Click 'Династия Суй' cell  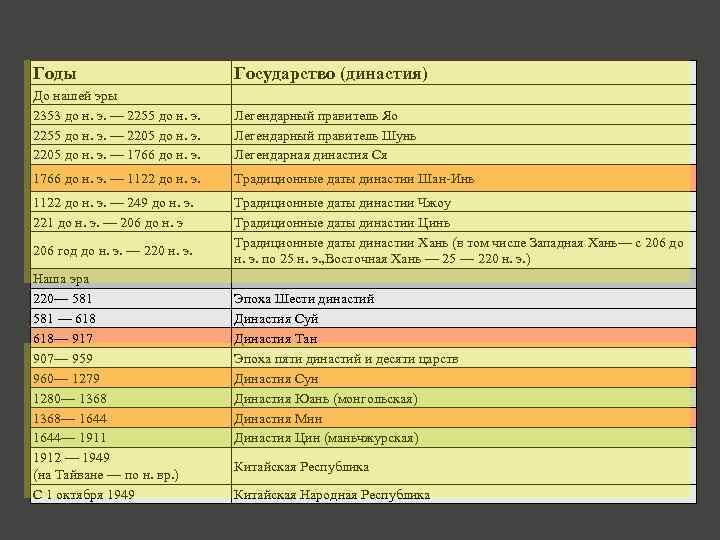[x=464, y=318]
